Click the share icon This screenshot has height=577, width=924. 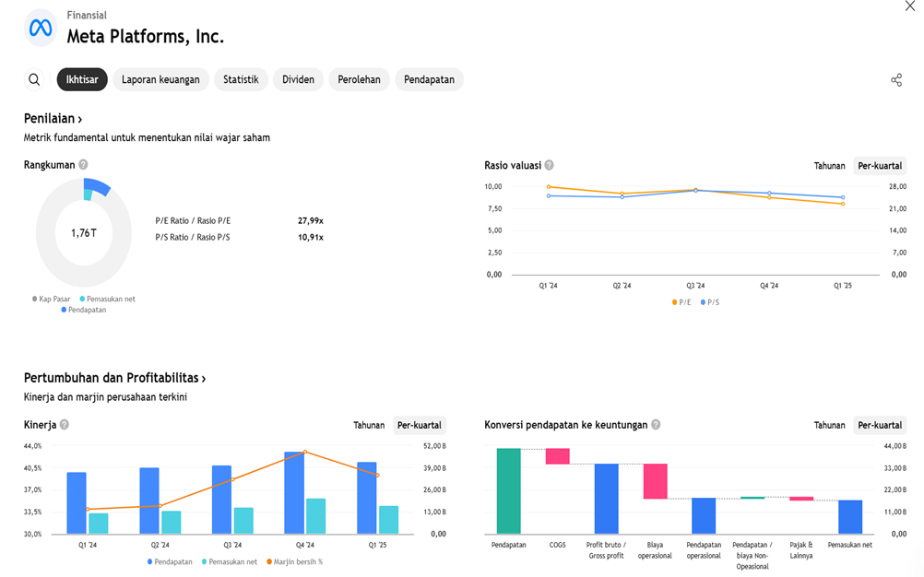coord(896,80)
